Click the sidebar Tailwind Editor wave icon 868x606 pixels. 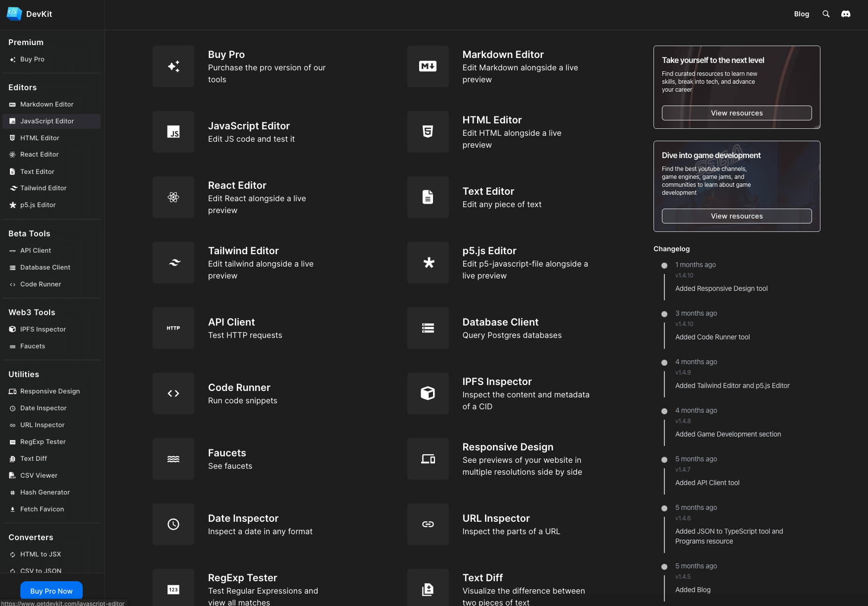pos(13,188)
